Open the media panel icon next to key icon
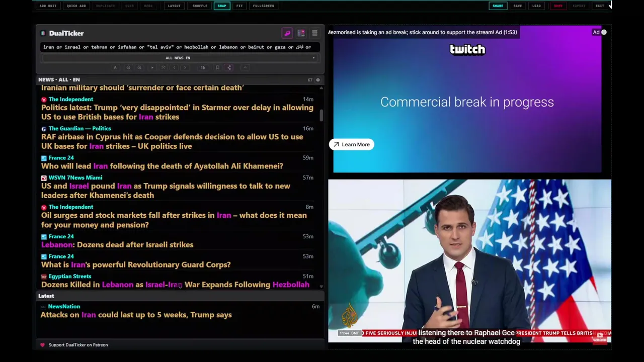This screenshot has height=362, width=644. click(301, 33)
